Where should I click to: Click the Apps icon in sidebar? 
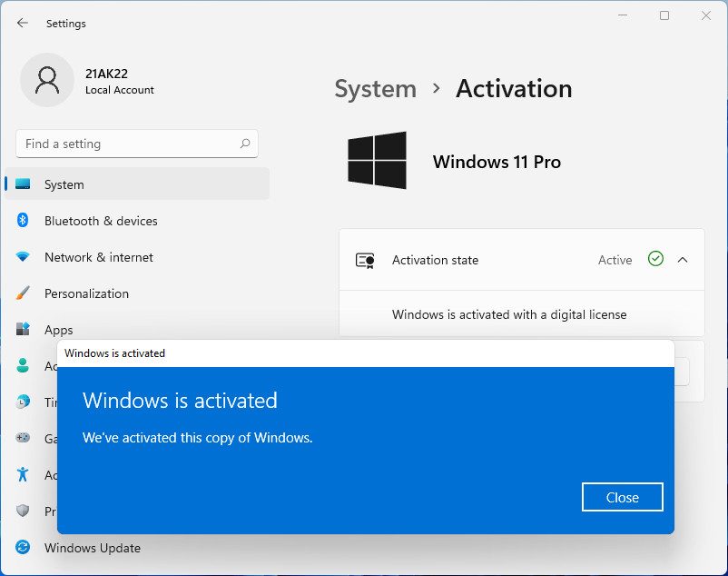click(23, 329)
